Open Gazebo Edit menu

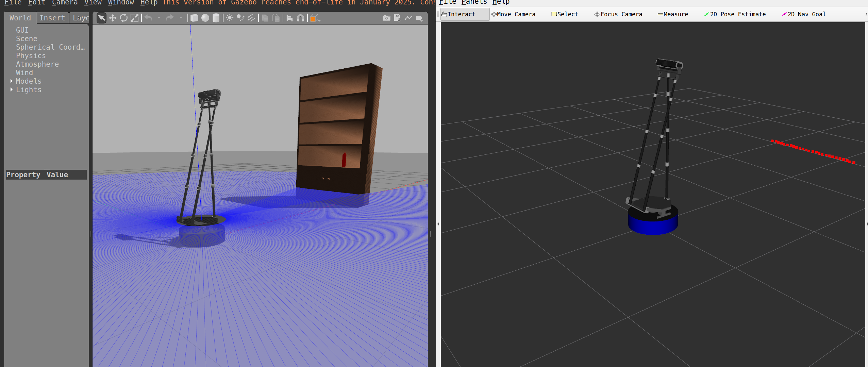(x=37, y=2)
